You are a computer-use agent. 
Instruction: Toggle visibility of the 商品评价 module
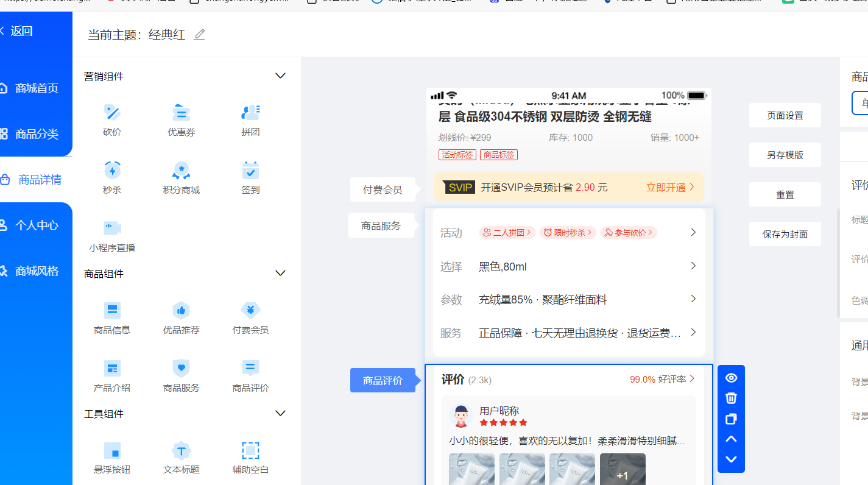(732, 378)
